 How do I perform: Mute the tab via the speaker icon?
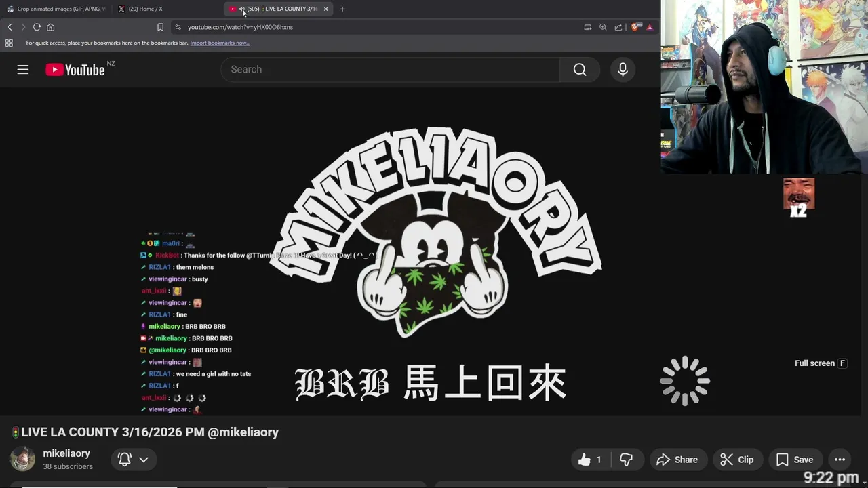(242, 9)
